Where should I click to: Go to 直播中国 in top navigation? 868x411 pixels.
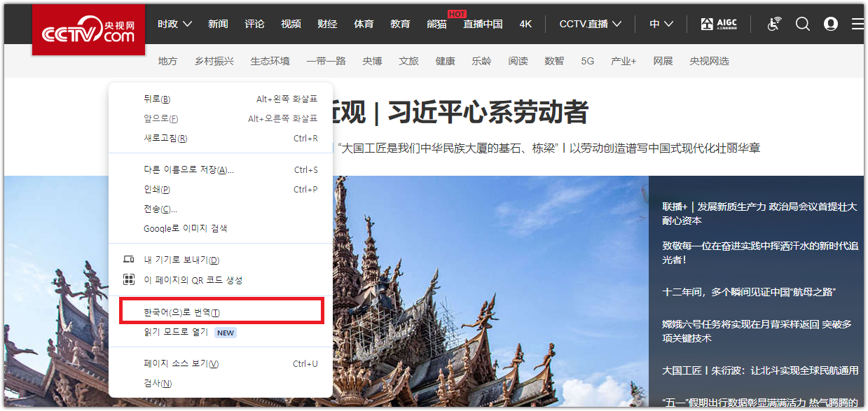click(x=483, y=24)
